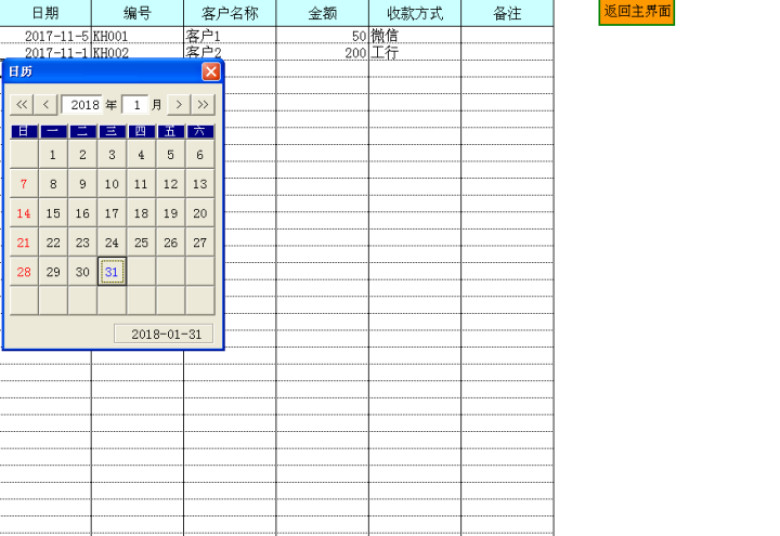Click the month field showing 1

[135, 105]
